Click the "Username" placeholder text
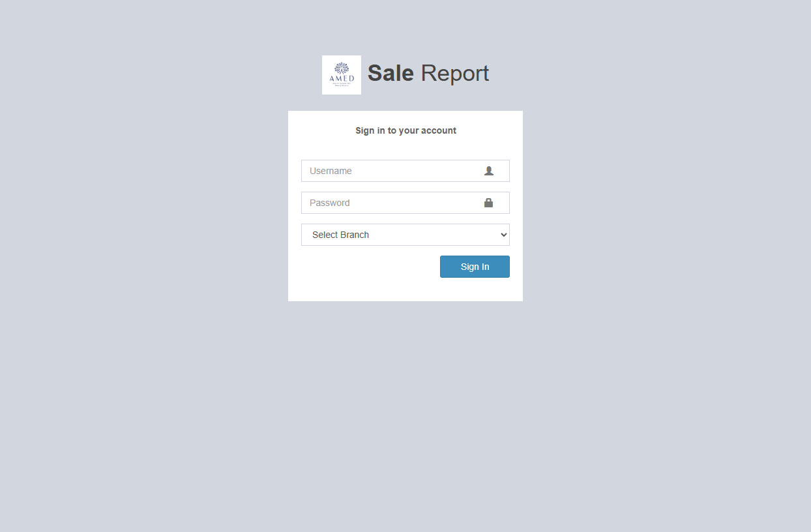 (x=331, y=171)
